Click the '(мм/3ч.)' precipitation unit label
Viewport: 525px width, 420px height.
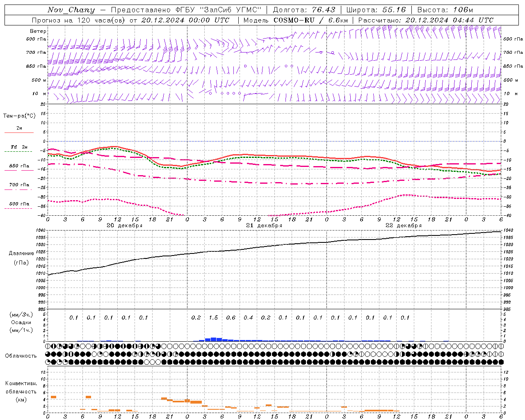coord(21,315)
